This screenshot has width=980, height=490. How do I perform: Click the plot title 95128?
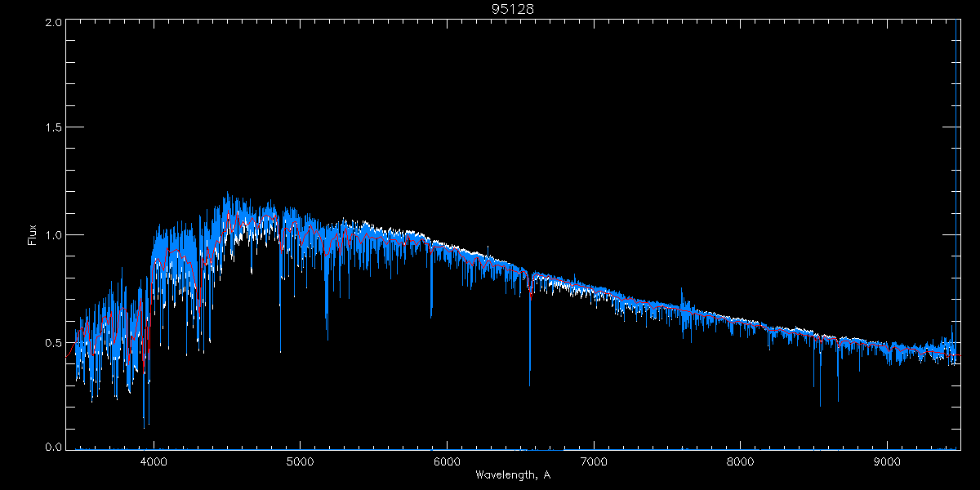tap(512, 9)
